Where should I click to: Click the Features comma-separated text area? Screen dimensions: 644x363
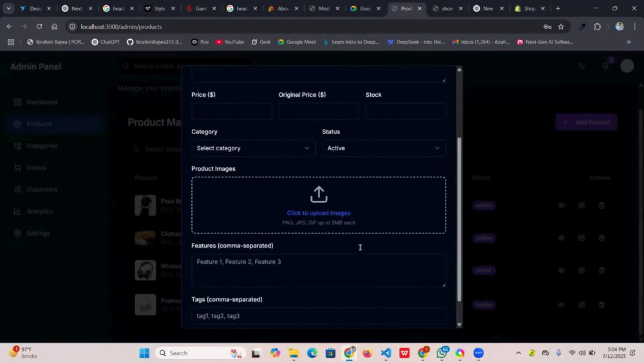[319, 271]
